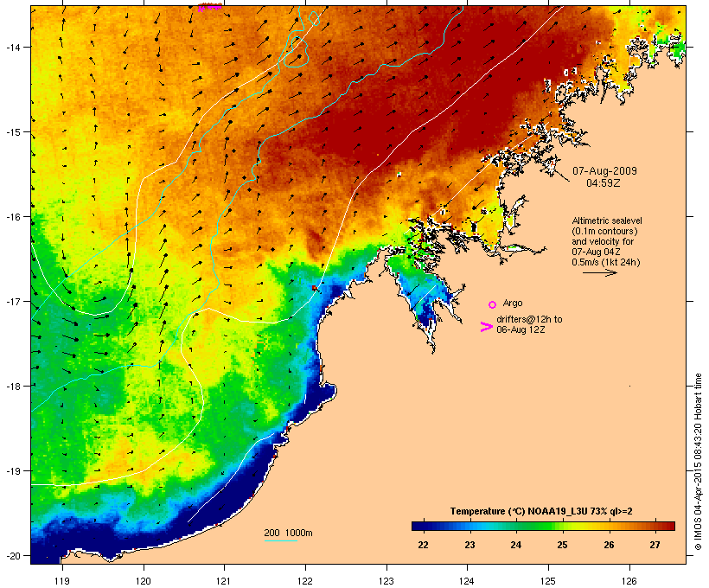Viewport: 709px width, 588px height.
Task: Click the color bar value 23
Action: point(469,545)
